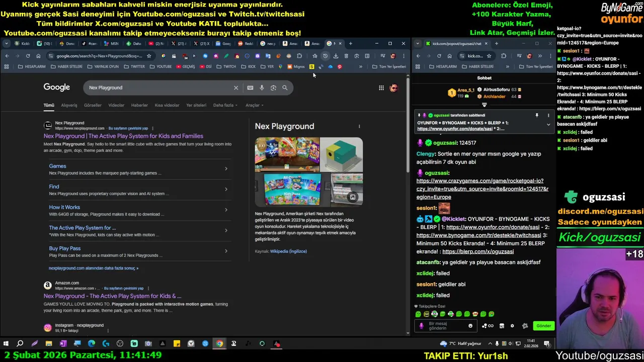
Task: Open knowledge panel more options menu
Action: tap(359, 126)
